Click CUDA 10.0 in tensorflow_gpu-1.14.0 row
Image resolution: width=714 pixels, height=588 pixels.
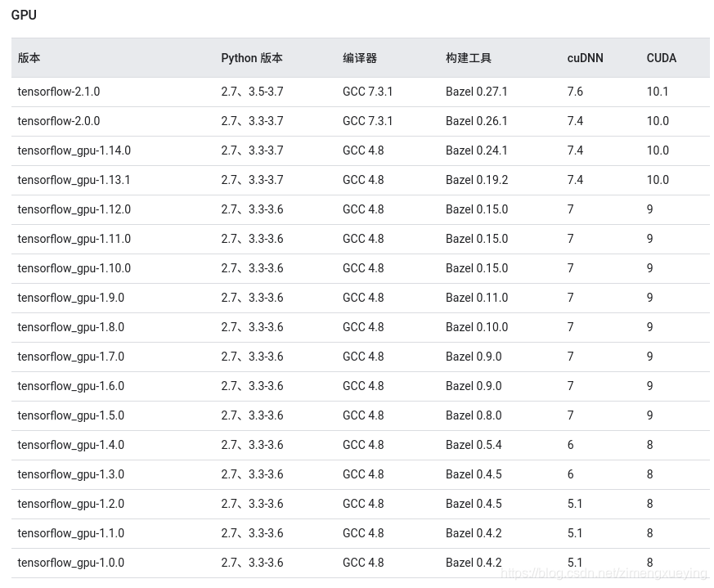click(x=658, y=150)
